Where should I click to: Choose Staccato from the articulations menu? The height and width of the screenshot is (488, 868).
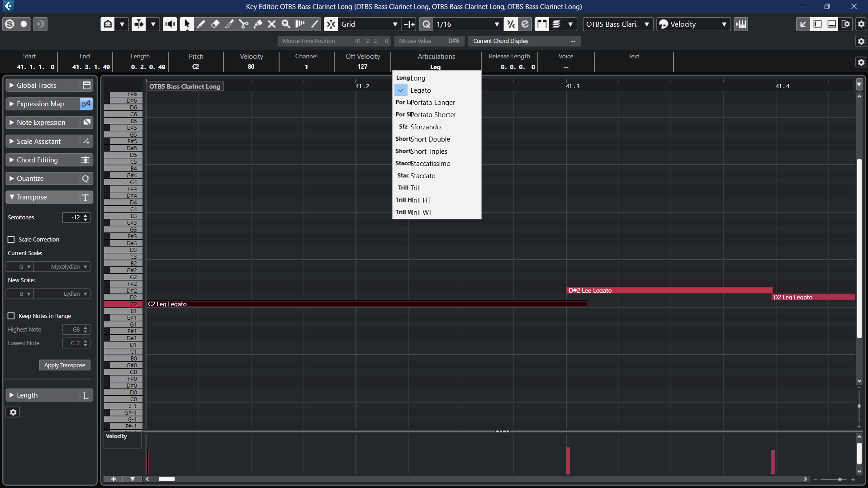click(x=422, y=176)
